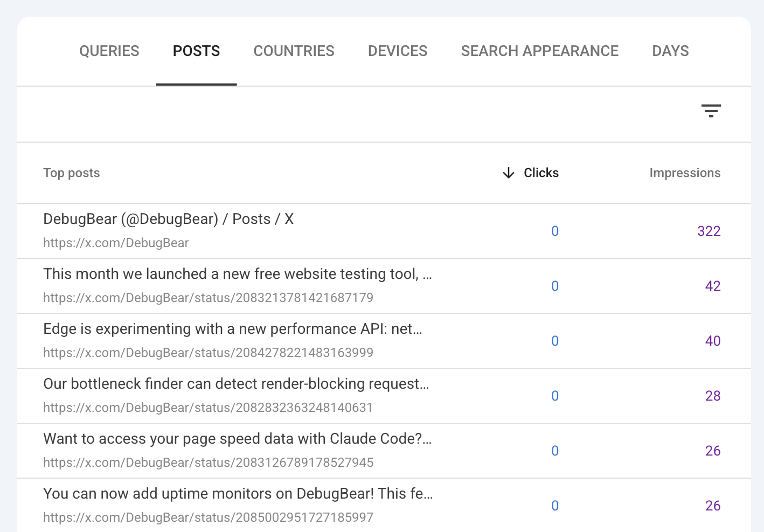
Task: Click impressions 26 in uptime monitors row
Action: click(713, 506)
